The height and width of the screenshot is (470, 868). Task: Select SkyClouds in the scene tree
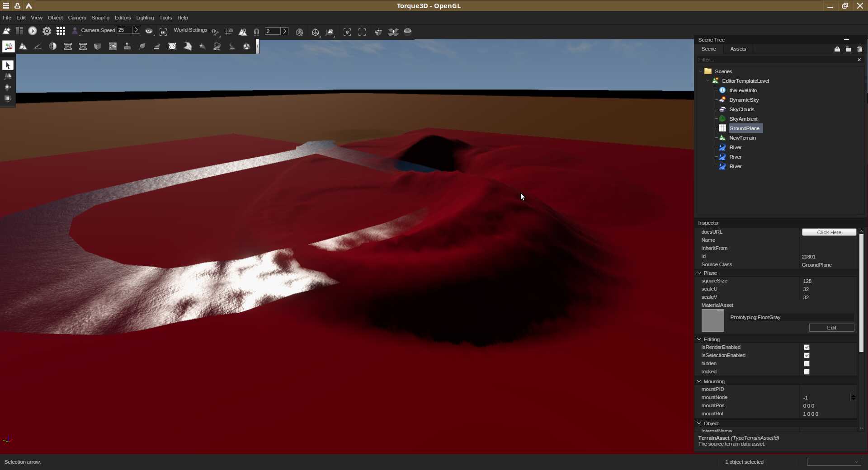(741, 109)
